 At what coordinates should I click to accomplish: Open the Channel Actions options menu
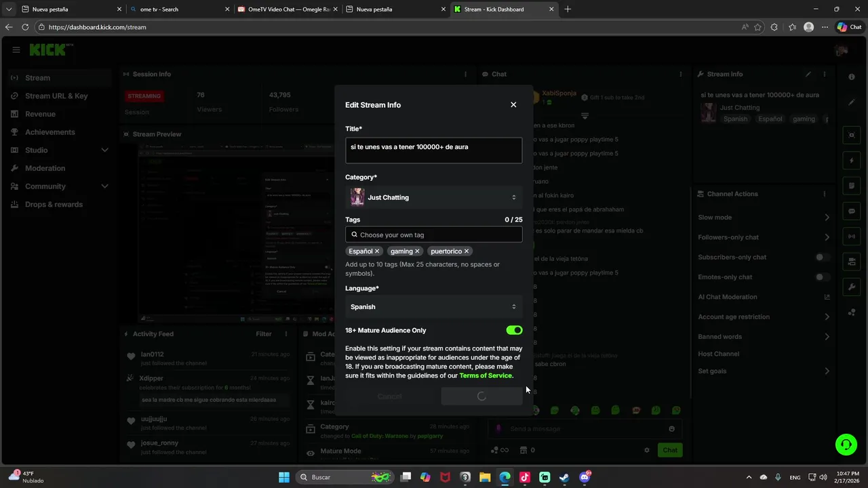825,194
